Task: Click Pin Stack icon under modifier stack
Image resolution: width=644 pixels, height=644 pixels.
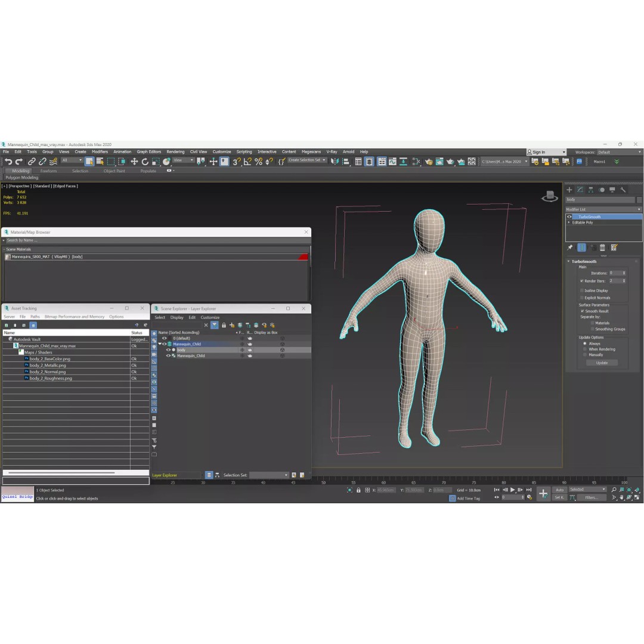Action: [x=569, y=247]
